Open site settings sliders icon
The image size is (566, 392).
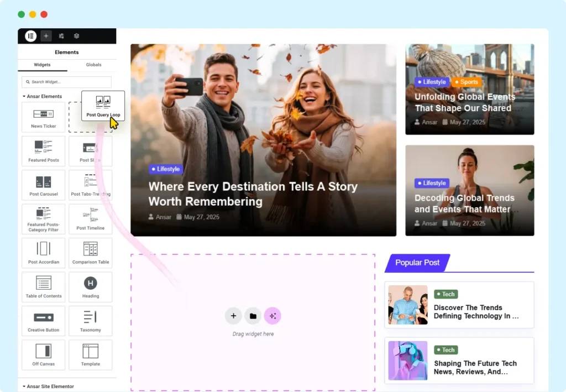61,36
